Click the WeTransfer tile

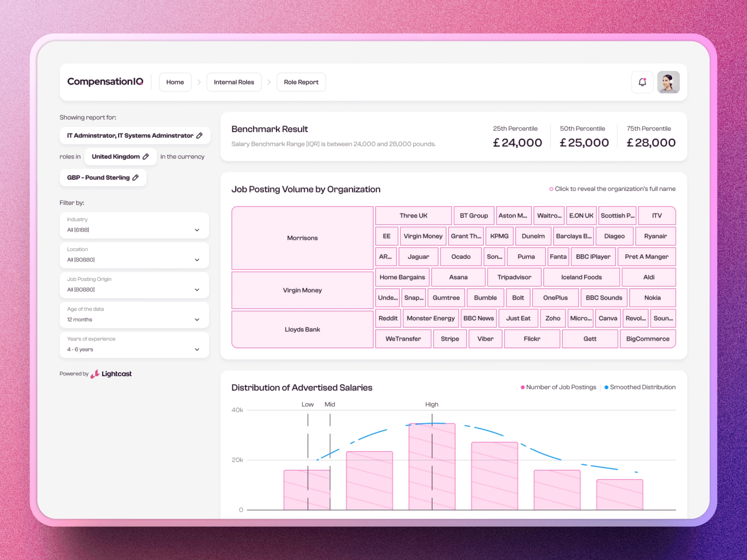click(403, 339)
